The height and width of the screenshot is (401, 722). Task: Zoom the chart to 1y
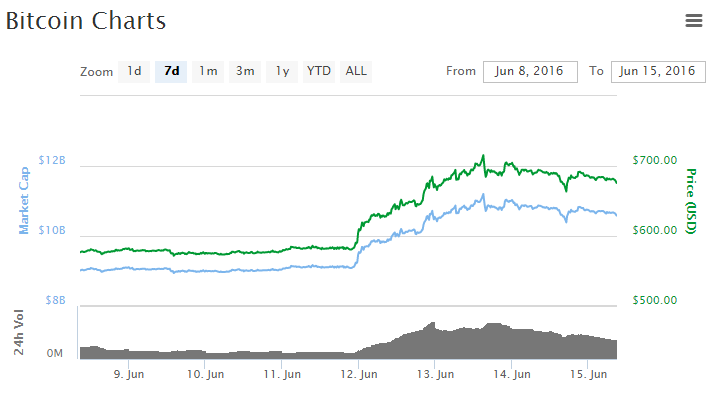click(x=283, y=71)
